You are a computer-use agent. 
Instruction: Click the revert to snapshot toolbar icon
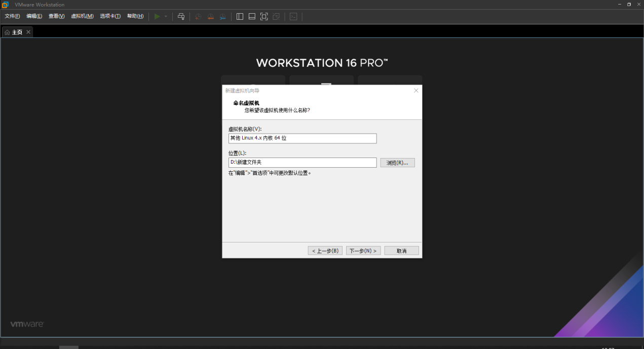210,16
